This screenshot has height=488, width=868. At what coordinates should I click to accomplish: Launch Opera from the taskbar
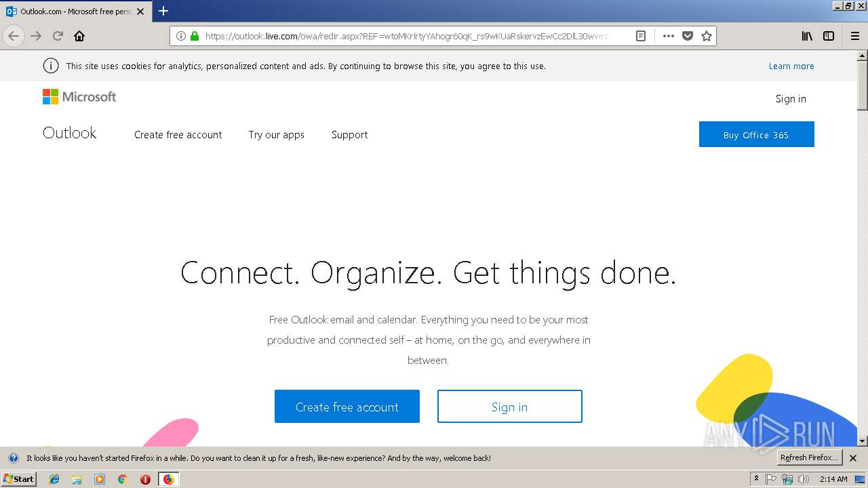[x=145, y=479]
